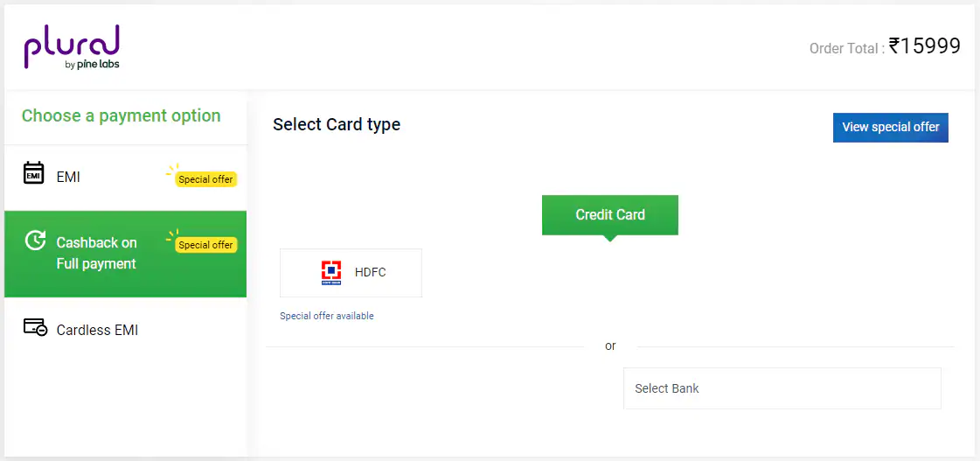This screenshot has height=461, width=980.
Task: Select the Credit Card tab
Action: [x=610, y=214]
